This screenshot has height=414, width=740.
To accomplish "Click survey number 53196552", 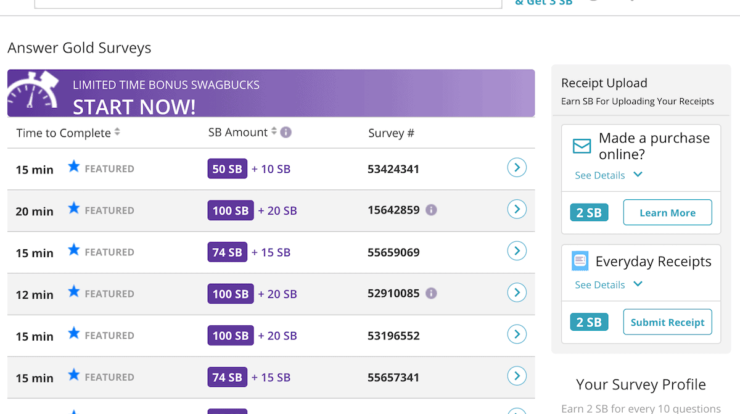I will [394, 336].
